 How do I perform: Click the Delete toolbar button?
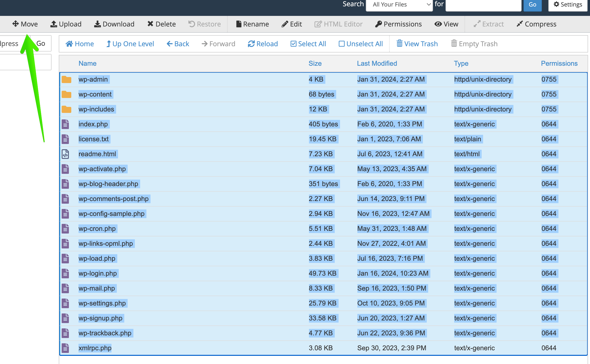(x=161, y=24)
